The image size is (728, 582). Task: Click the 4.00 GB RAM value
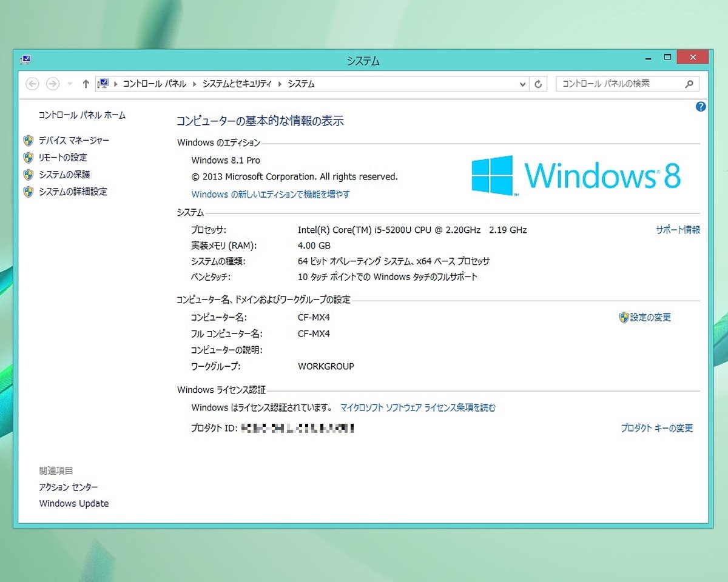(314, 246)
